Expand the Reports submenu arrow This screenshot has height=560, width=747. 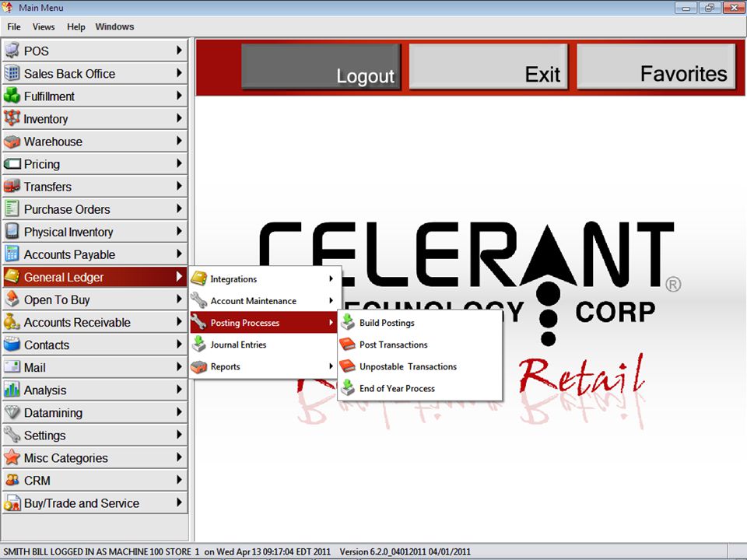[x=331, y=366]
